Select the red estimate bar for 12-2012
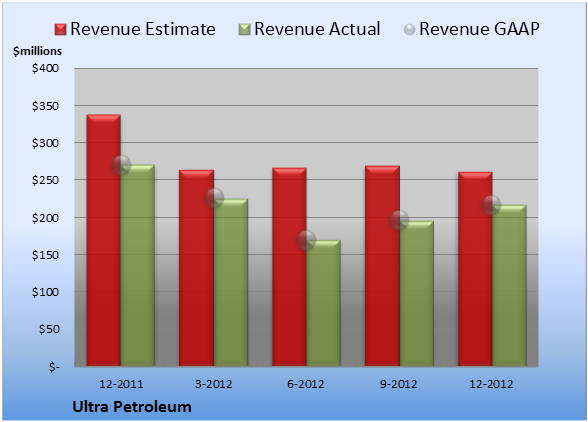Image resolution: width=588 pixels, height=422 pixels. point(475,269)
